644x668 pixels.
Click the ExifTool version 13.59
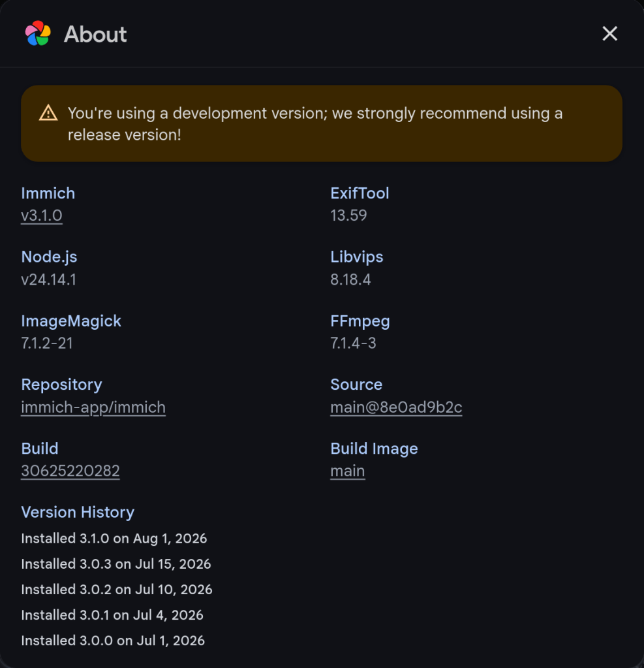pos(348,215)
